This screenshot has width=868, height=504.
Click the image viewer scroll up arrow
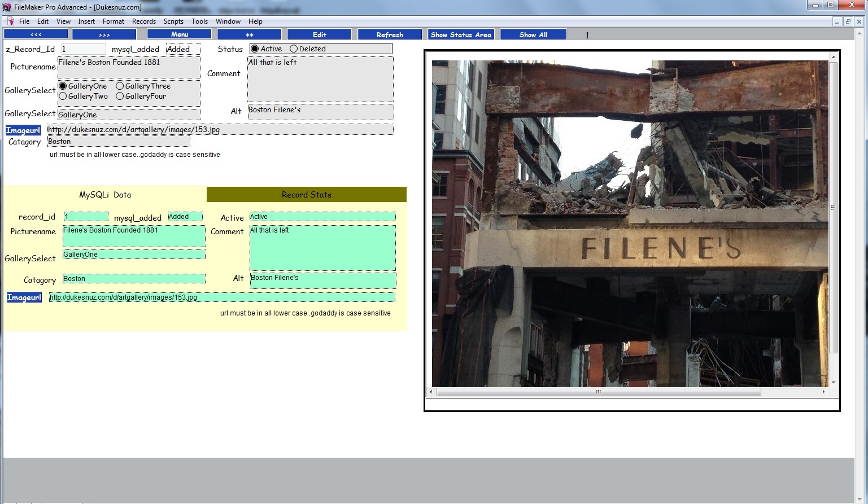(x=833, y=57)
